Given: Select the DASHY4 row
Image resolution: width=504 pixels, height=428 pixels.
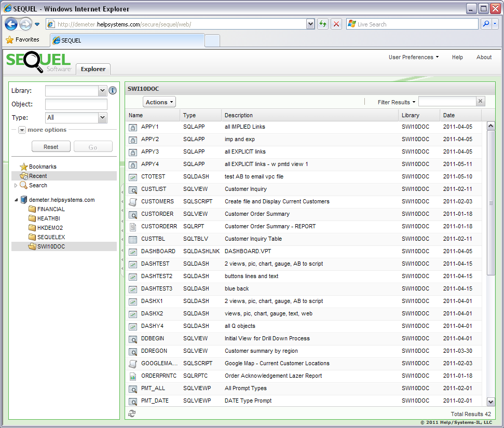Looking at the screenshot, I should point(304,326).
